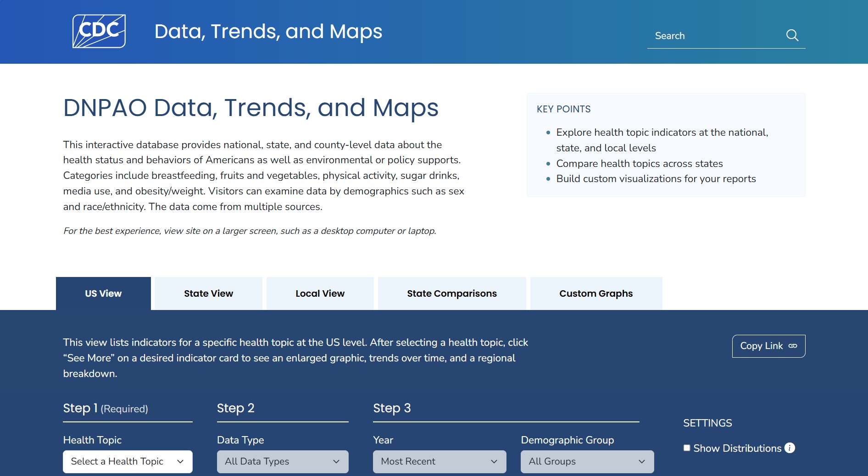Open the All Groups demographic dropdown
The image size is (868, 476).
(586, 461)
